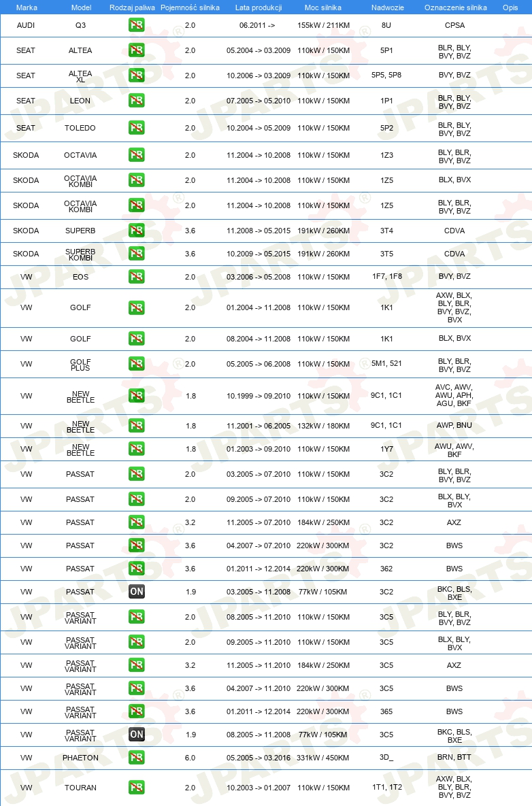Click the 132kW / 180KM power cell
The width and height of the screenshot is (532, 806).
(324, 426)
